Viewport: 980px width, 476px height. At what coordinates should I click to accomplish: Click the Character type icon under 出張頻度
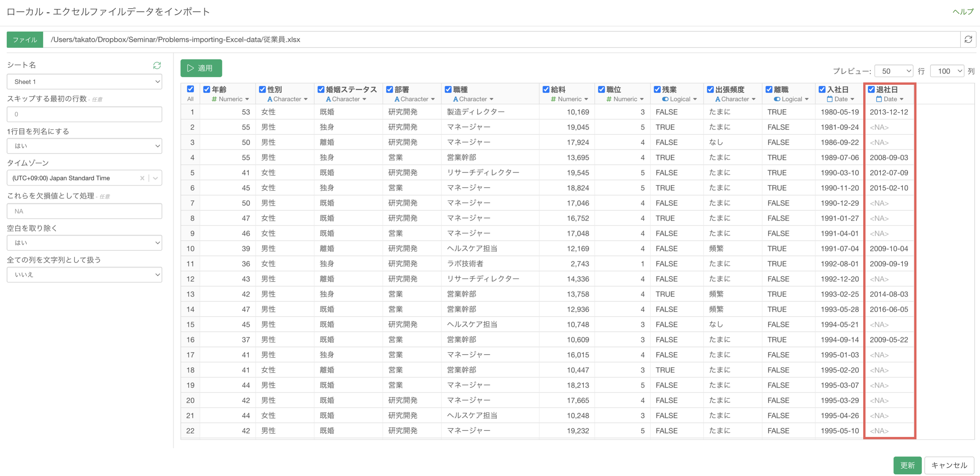click(x=718, y=99)
